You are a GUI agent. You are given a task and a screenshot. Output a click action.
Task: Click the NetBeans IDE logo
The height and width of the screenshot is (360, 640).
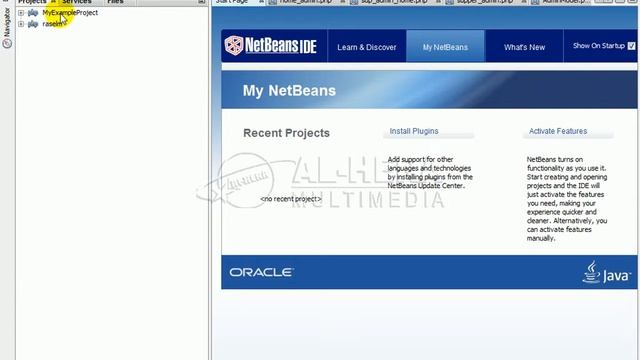tap(271, 45)
